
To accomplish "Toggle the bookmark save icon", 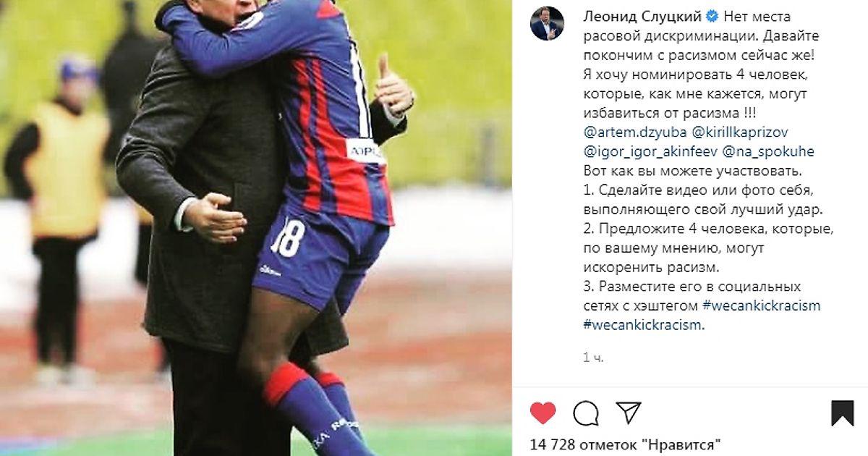I will (x=842, y=413).
